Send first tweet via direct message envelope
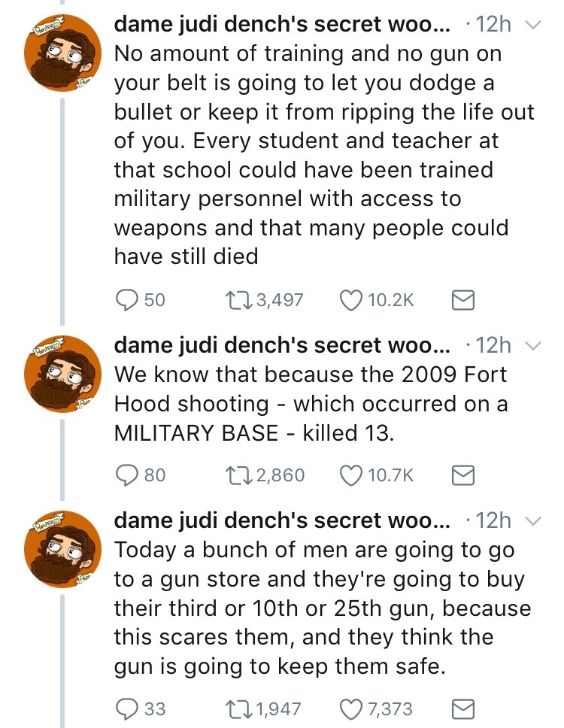Screen dimensions: 564x728 click(x=460, y=301)
